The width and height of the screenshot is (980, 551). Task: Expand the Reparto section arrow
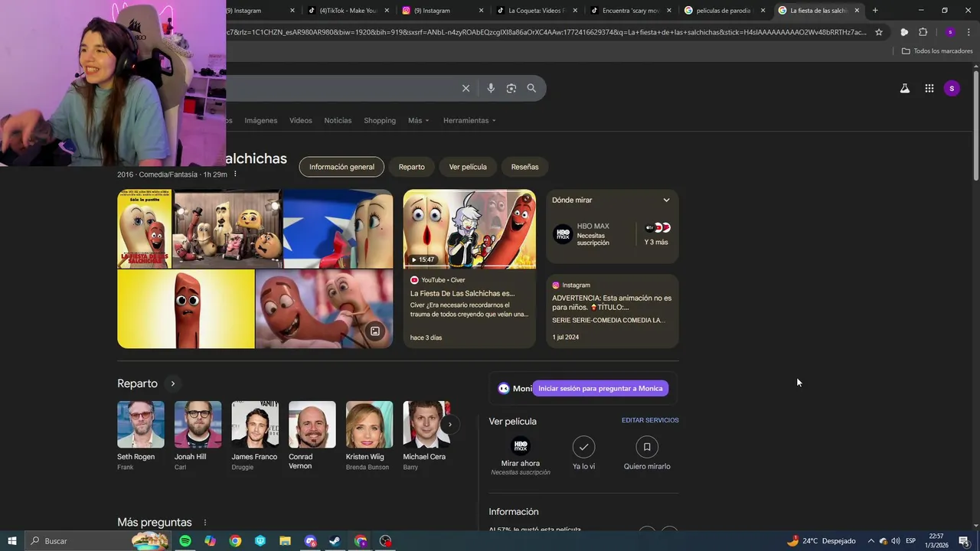(173, 384)
